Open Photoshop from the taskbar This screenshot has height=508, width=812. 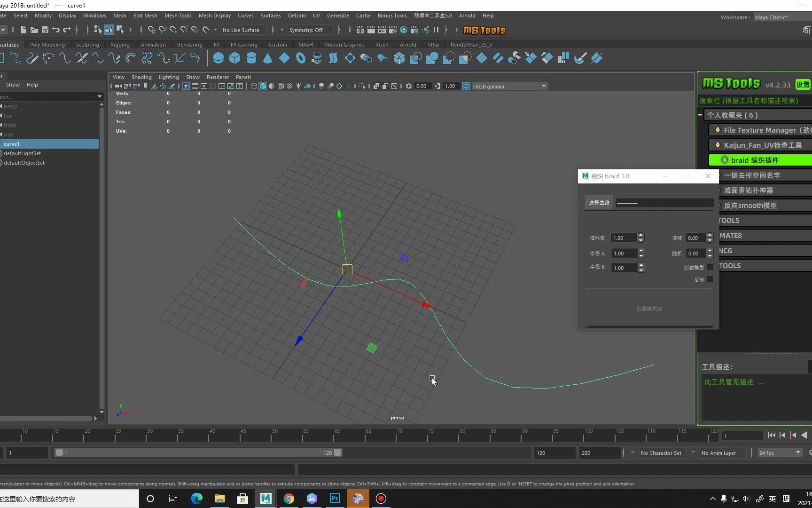pyautogui.click(x=335, y=498)
